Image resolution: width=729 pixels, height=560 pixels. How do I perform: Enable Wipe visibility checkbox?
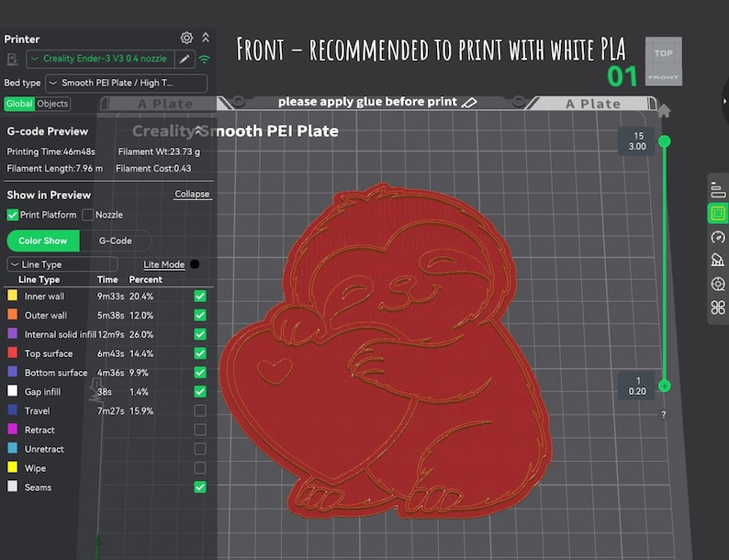(200, 467)
